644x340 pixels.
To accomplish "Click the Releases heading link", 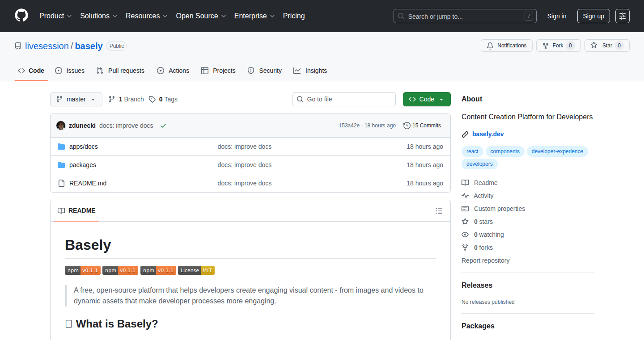I will pyautogui.click(x=477, y=285).
